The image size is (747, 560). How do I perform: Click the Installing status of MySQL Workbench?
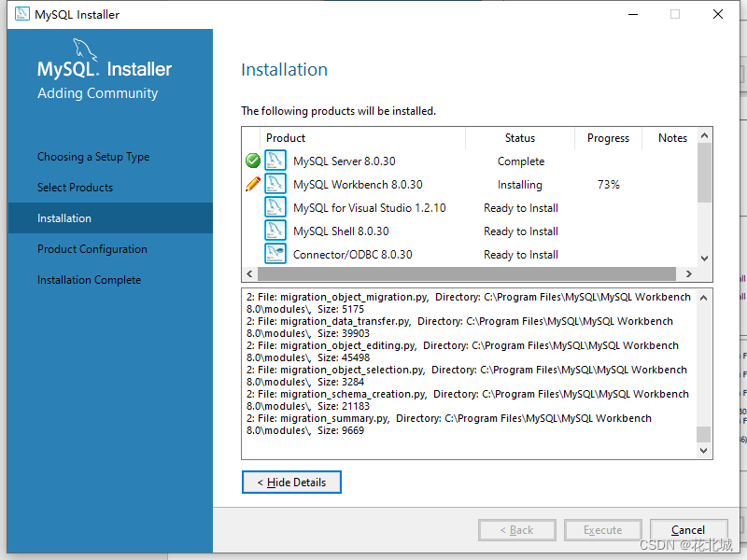[520, 185]
